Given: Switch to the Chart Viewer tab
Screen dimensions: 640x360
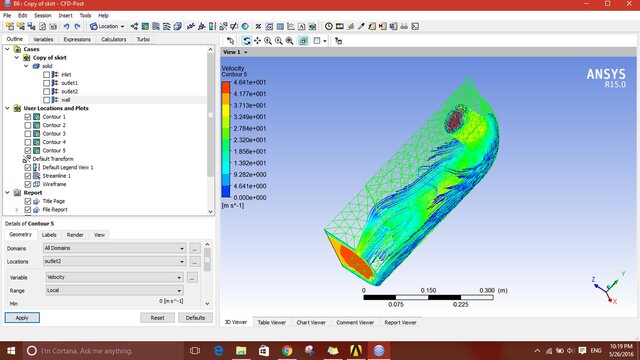Looking at the screenshot, I should (x=311, y=322).
